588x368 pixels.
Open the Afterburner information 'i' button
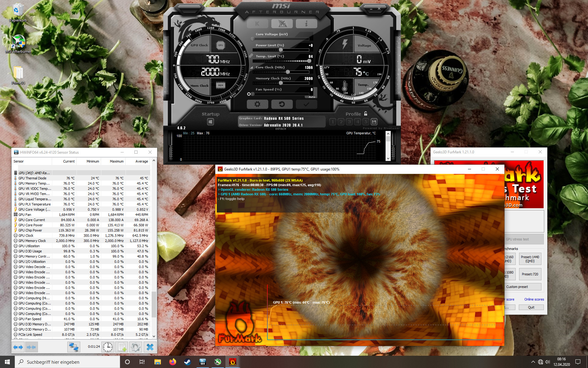point(306,24)
